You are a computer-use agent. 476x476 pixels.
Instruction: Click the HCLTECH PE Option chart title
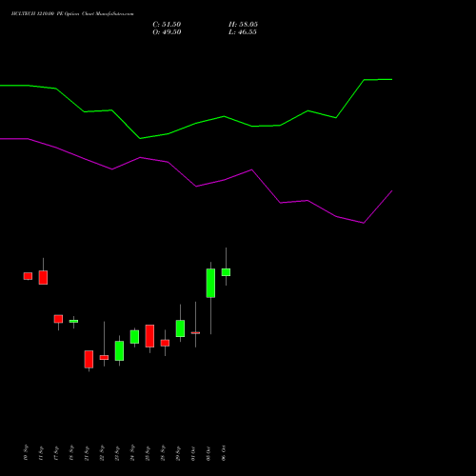coord(72,14)
